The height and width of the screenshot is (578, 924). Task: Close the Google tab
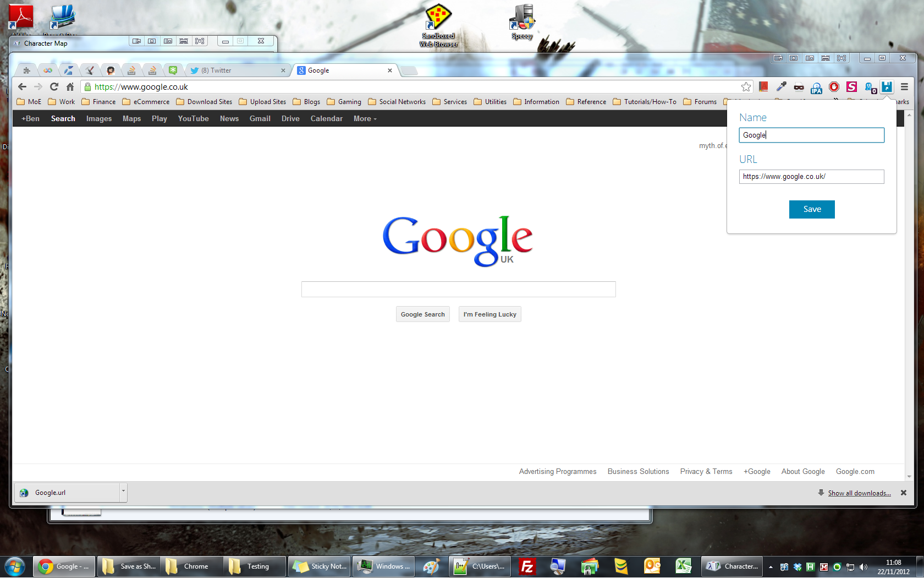pyautogui.click(x=390, y=70)
